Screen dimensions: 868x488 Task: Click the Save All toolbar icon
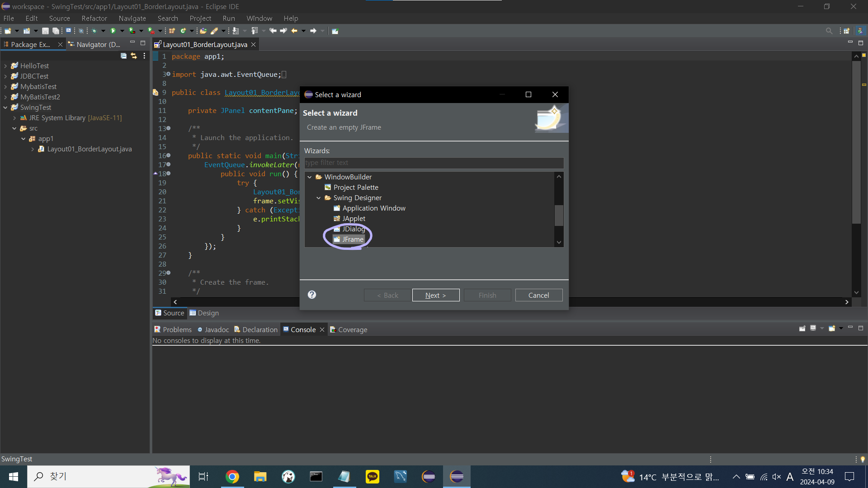56,31
